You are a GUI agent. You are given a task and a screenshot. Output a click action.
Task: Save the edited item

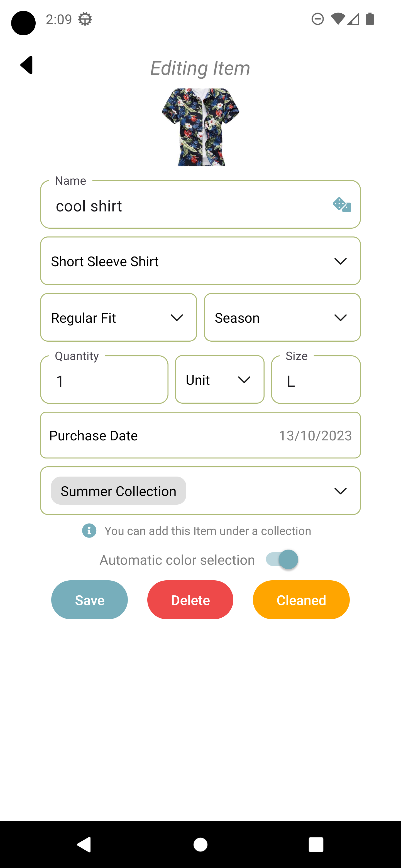pos(89,600)
